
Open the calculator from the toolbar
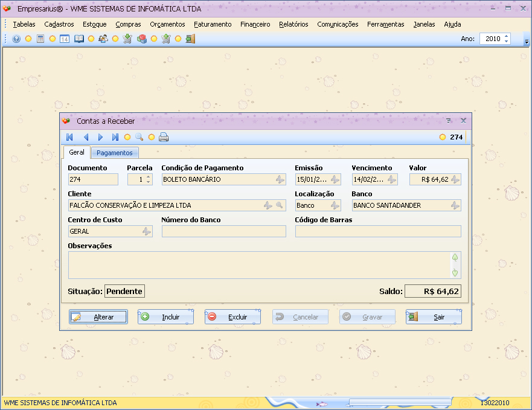40,39
